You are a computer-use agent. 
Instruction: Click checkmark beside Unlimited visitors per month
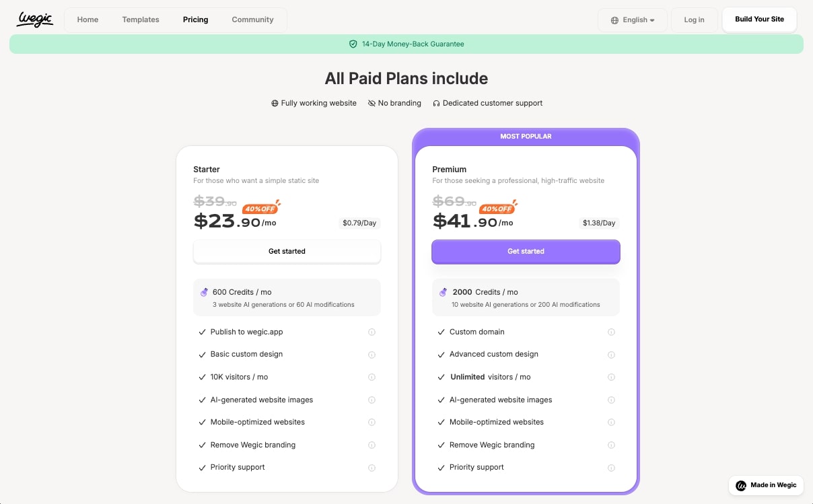coord(441,377)
